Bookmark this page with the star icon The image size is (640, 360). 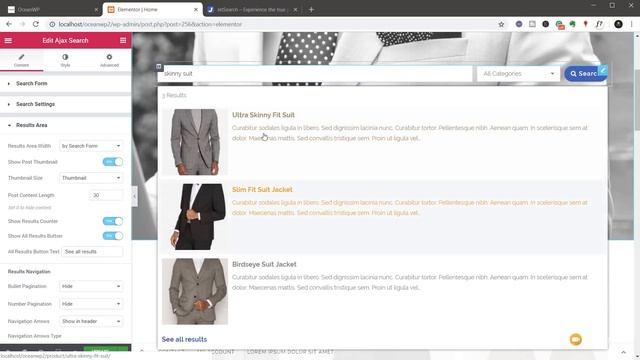[501, 24]
